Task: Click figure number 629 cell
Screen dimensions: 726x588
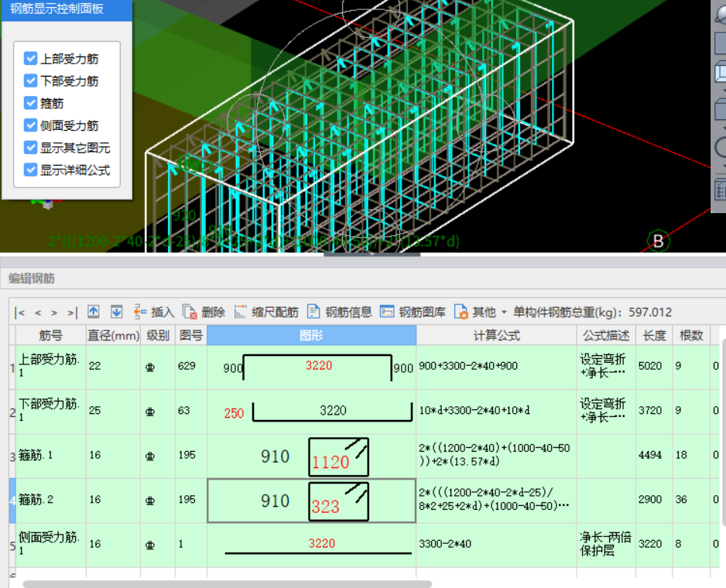Action: point(190,366)
